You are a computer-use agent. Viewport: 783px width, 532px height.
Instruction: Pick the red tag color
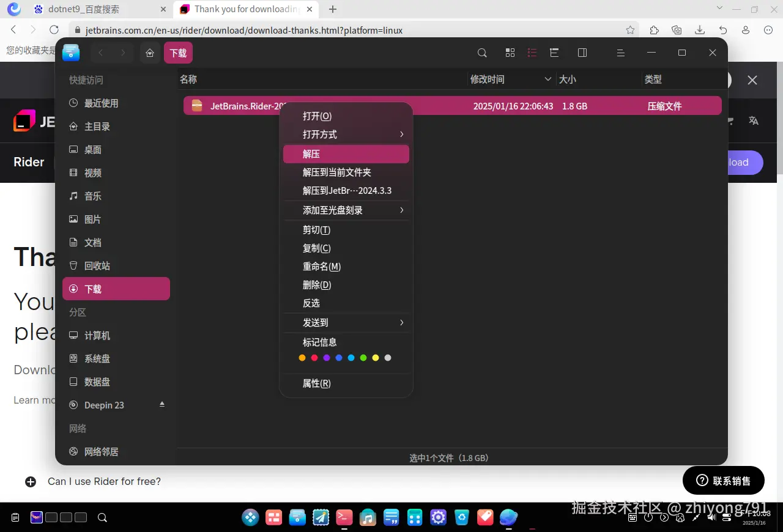[x=314, y=358]
